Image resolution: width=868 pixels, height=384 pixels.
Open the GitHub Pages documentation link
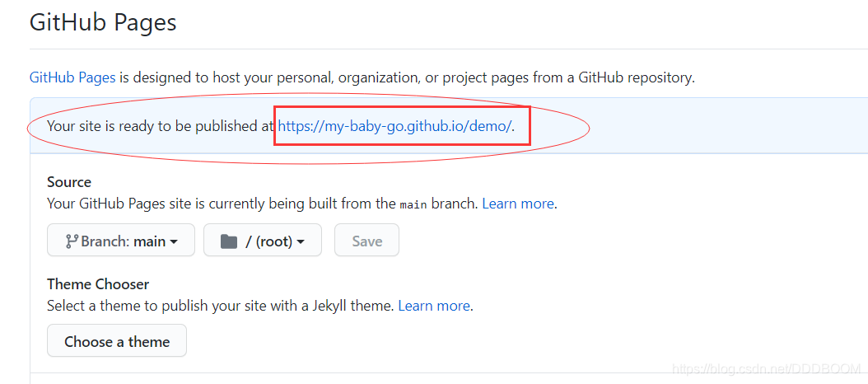(x=72, y=77)
